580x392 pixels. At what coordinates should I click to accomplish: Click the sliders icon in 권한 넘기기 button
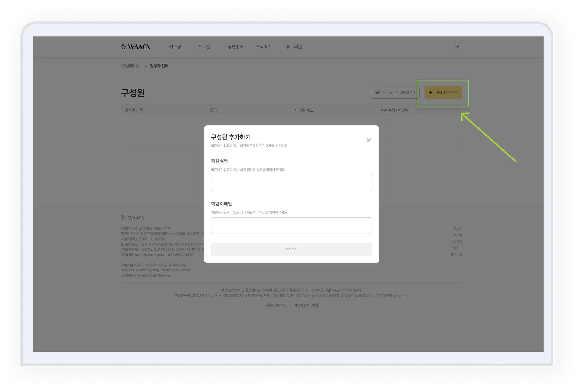tap(378, 93)
